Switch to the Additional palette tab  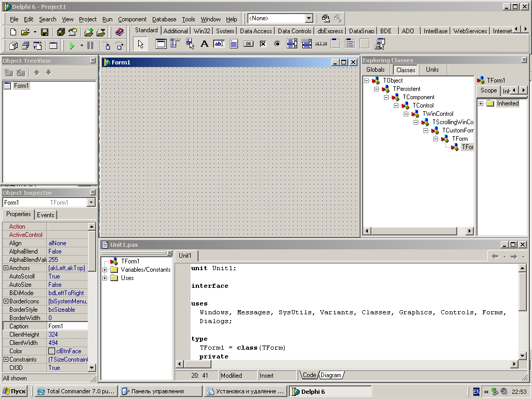tap(176, 31)
